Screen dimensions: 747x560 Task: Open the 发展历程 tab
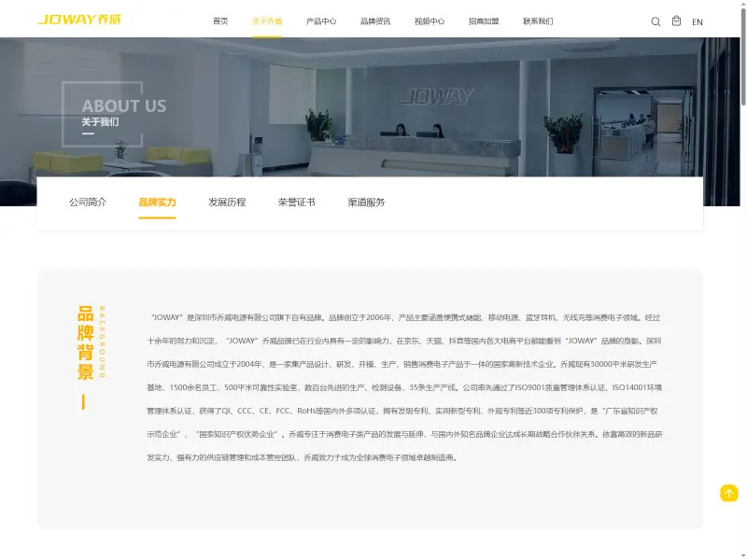[x=227, y=202]
